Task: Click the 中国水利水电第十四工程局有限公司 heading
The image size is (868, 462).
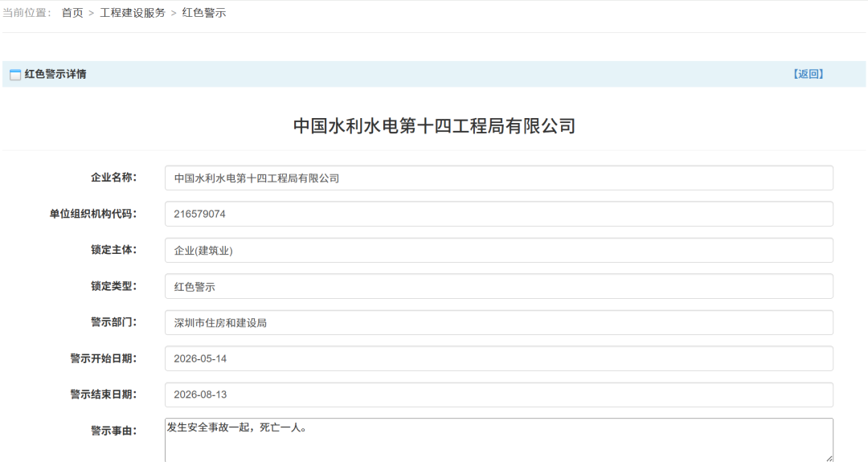Action: (x=434, y=126)
